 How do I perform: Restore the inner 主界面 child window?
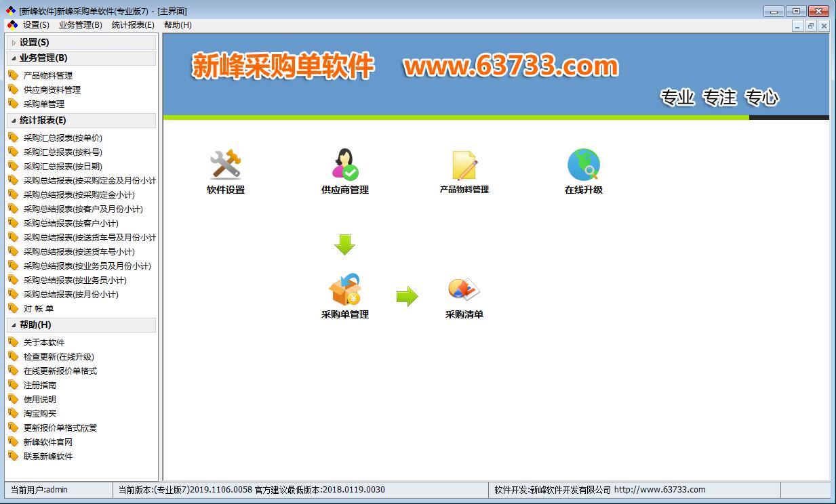(x=811, y=26)
